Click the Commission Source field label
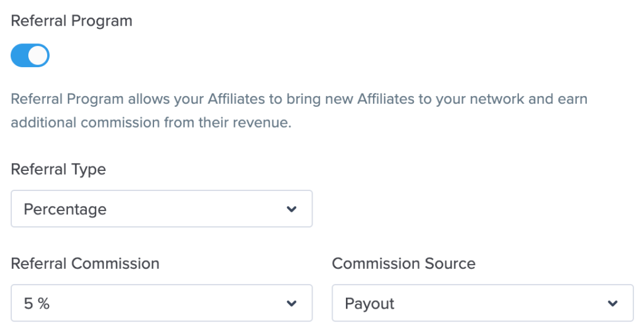 [404, 263]
